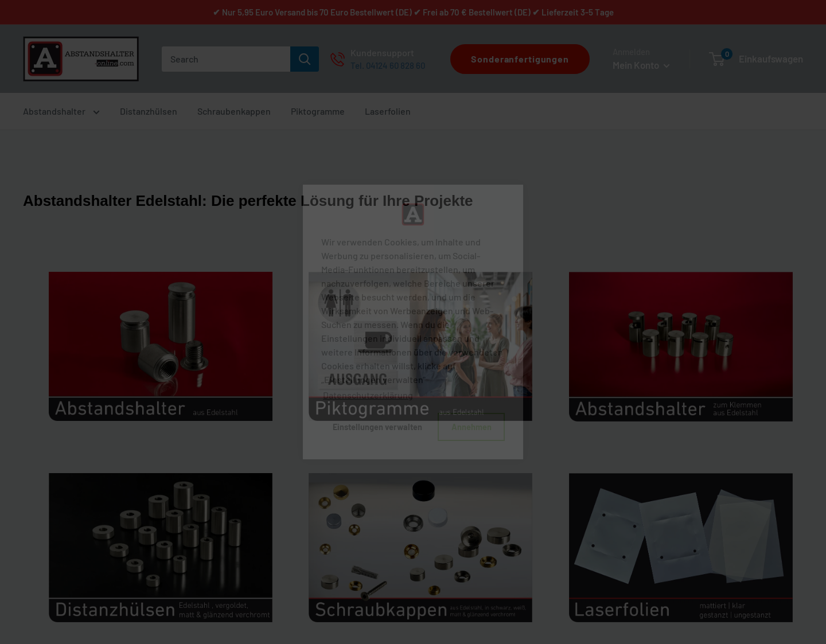The image size is (826, 644).
Task: Click the phone support icon
Action: point(337,59)
